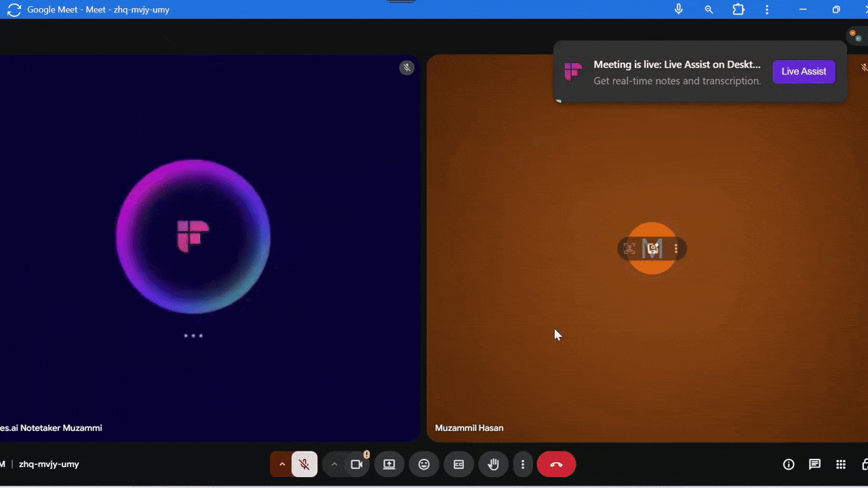
Task: Leave the call
Action: [556, 464]
